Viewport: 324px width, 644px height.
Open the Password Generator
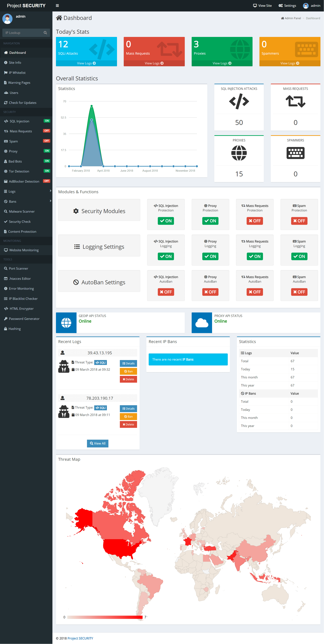pos(24,318)
